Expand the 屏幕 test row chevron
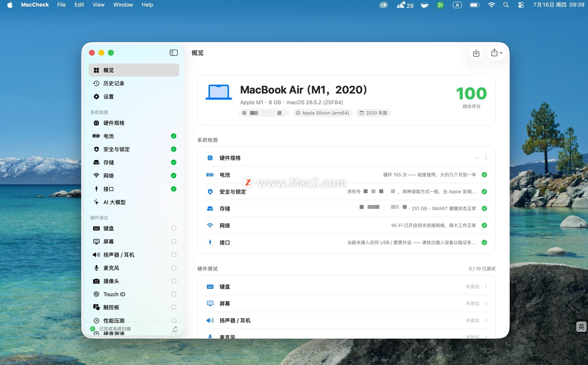The image size is (588, 365). (486, 303)
